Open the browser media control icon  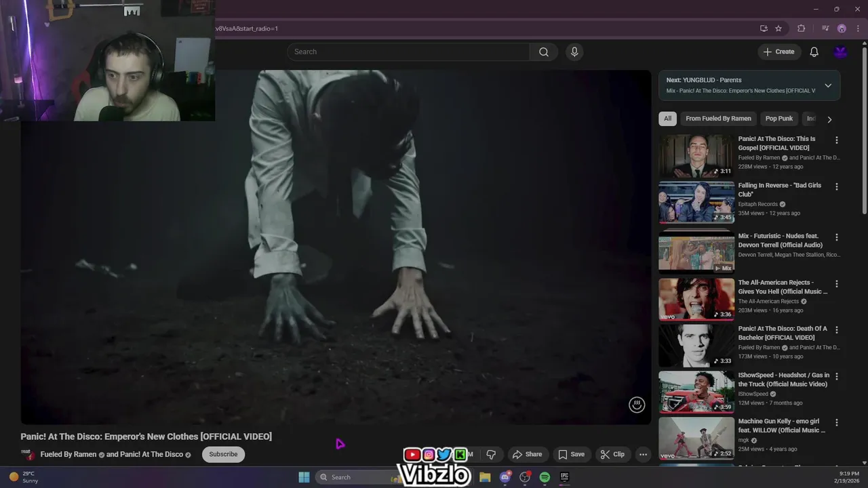tap(825, 28)
